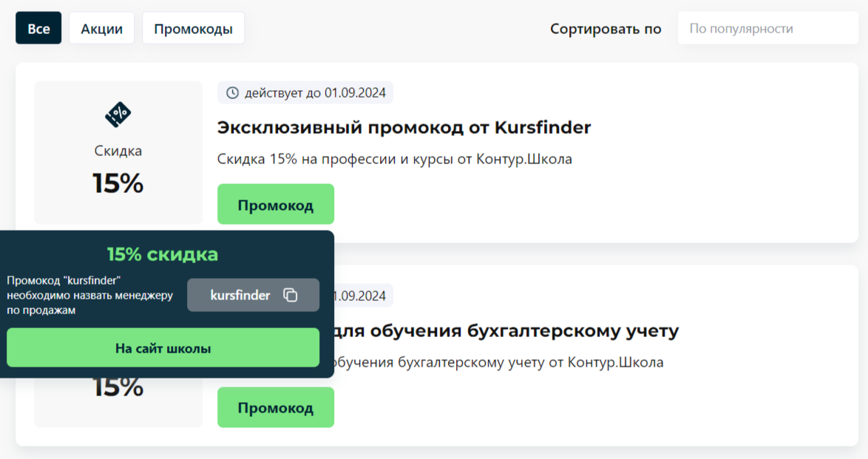Open the "Промокоды" filter tab
Viewport: 868px width, 459px height.
(x=193, y=28)
